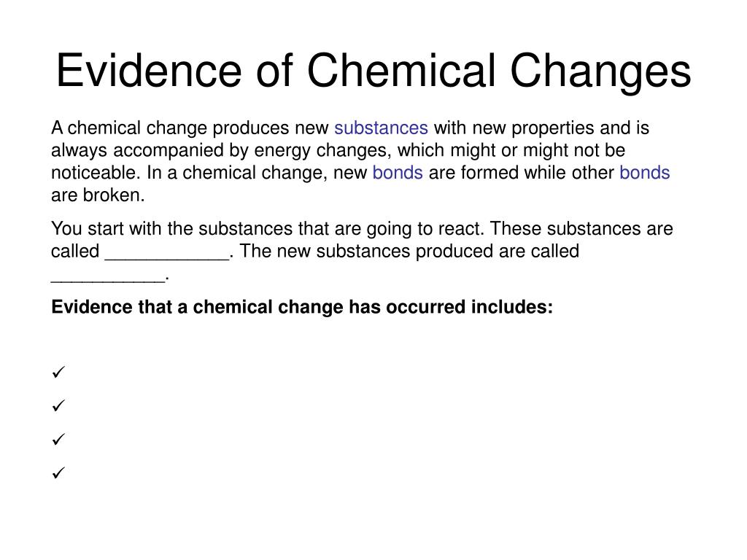Click the word 'noticeable' in the paragraph
747x560 pixels.
point(95,173)
